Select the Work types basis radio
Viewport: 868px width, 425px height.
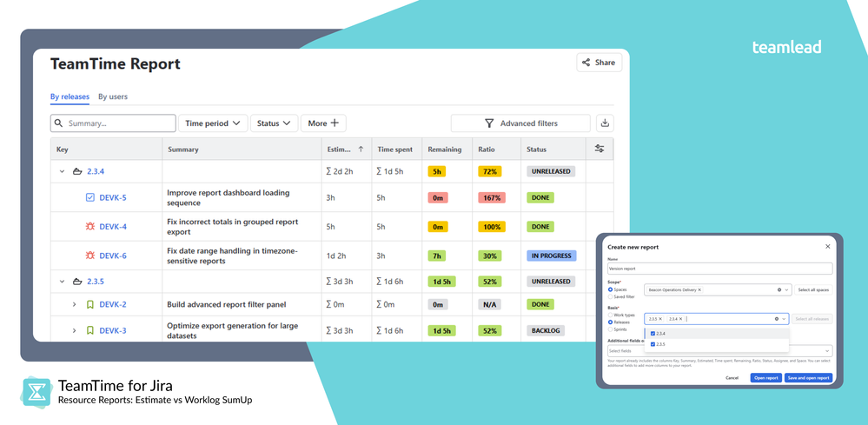click(610, 315)
